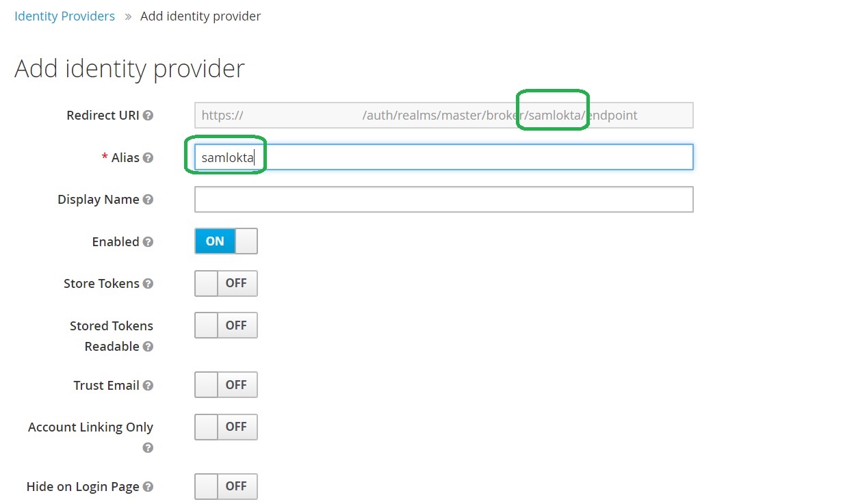Viewport: 843px width, 504px height.
Task: Click the Trust Email help icon
Action: (148, 386)
